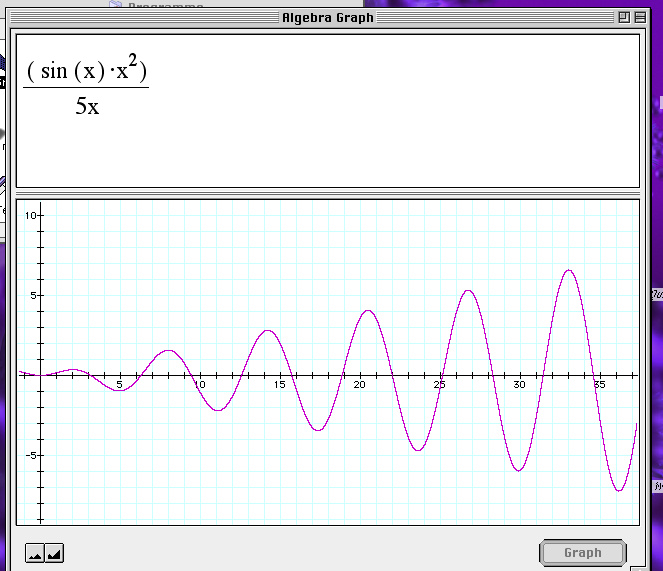This screenshot has width=663, height=571.
Task: Click the x-axis label 15
Action: point(279,384)
